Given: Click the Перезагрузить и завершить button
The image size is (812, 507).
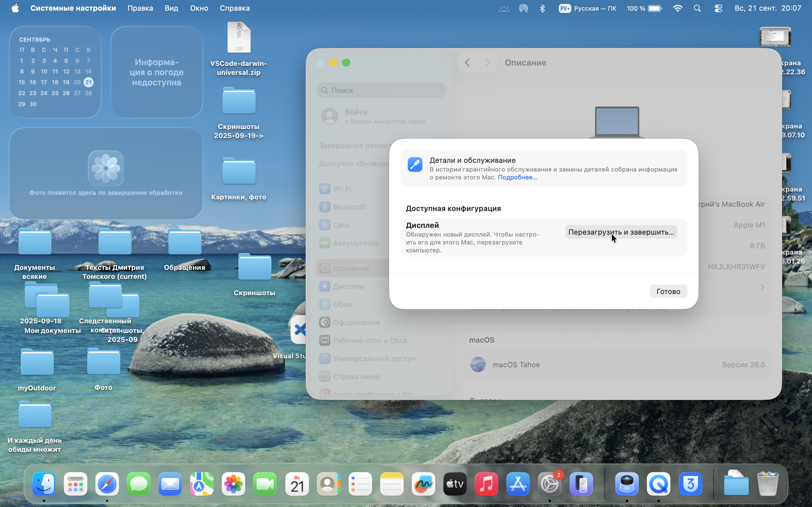Looking at the screenshot, I should 621,232.
